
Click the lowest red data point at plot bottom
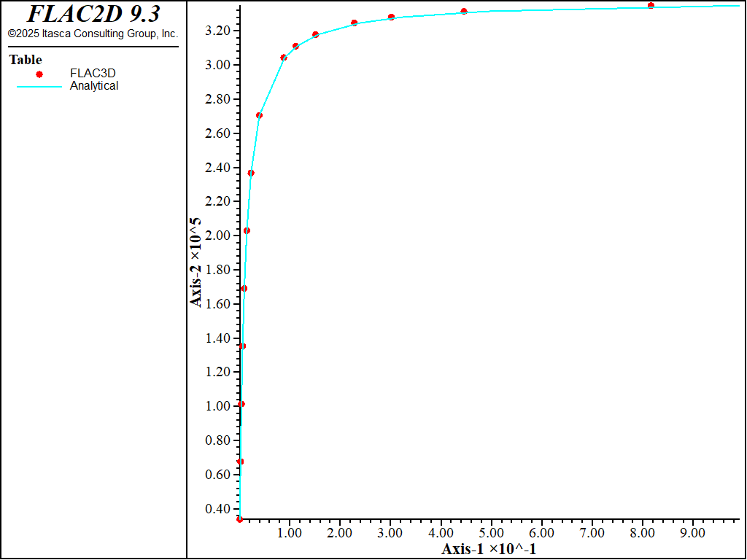pos(239,519)
